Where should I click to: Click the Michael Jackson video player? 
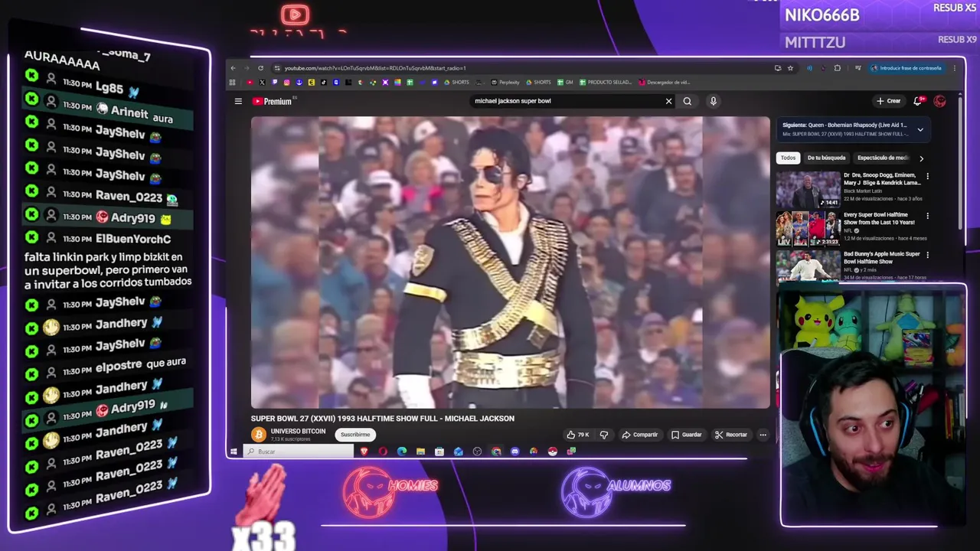tap(510, 262)
